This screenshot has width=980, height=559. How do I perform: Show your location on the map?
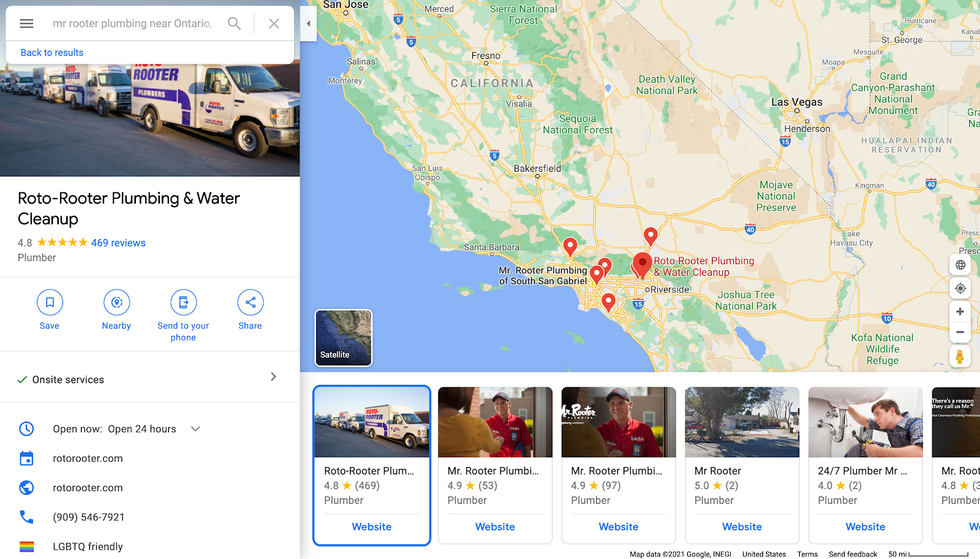[960, 288]
